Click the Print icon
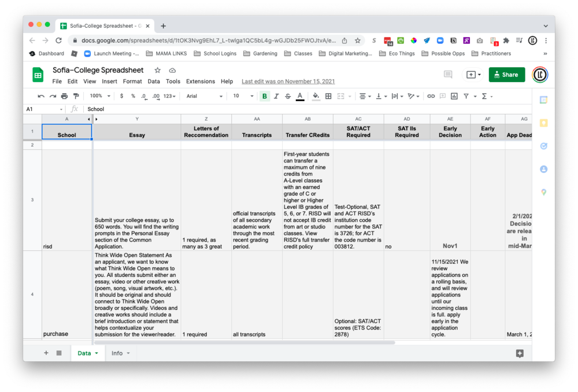 point(65,96)
